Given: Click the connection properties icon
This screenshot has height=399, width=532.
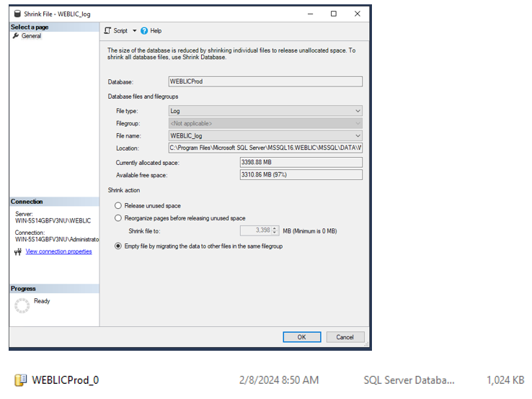Looking at the screenshot, I should pyautogui.click(x=18, y=252).
